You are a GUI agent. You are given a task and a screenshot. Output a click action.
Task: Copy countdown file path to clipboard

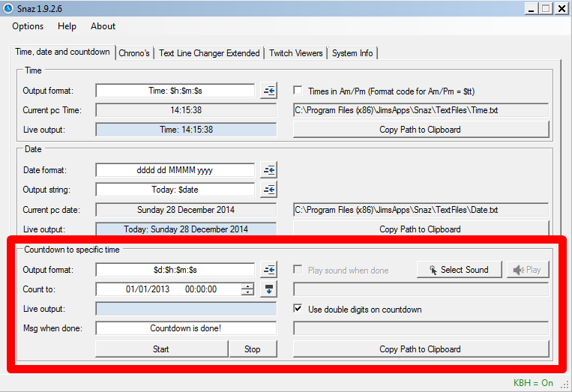click(421, 349)
